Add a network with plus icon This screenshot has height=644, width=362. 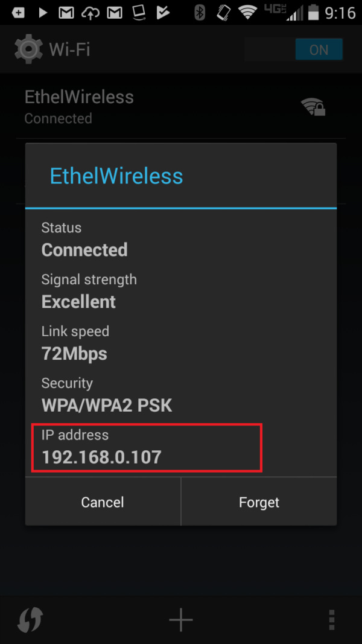click(x=180, y=619)
